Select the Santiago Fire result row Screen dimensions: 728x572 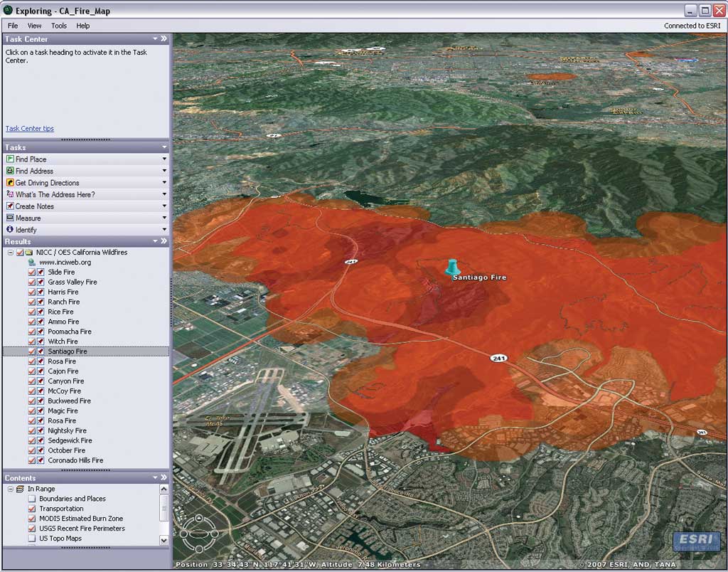click(x=86, y=351)
